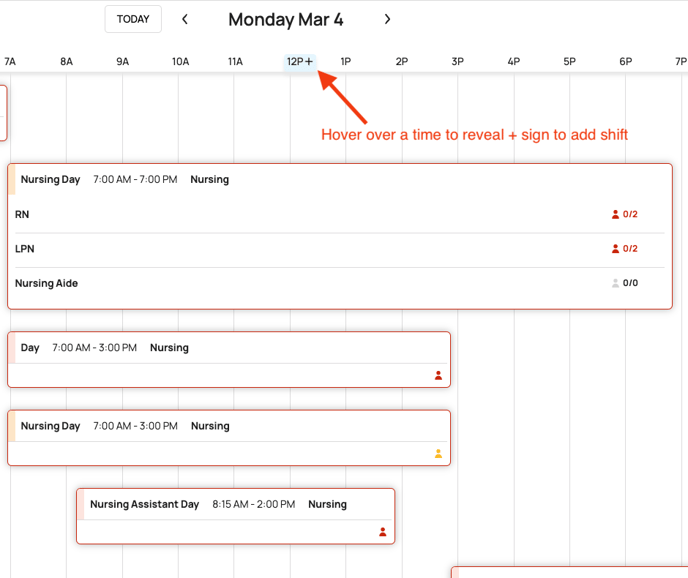
Task: Select the 3P time label
Action: click(x=458, y=61)
